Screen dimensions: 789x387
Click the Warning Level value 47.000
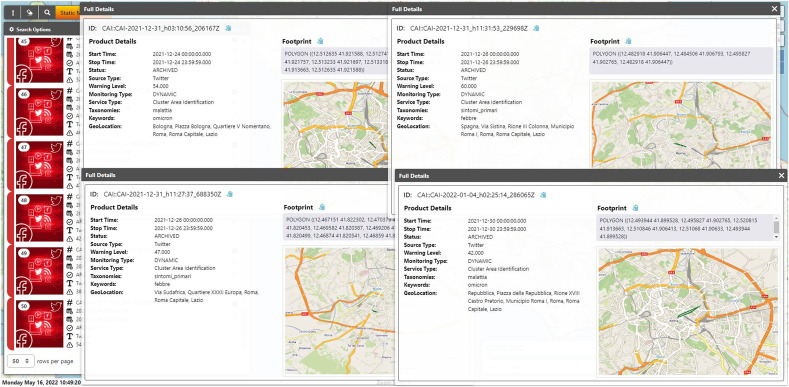tap(162, 252)
